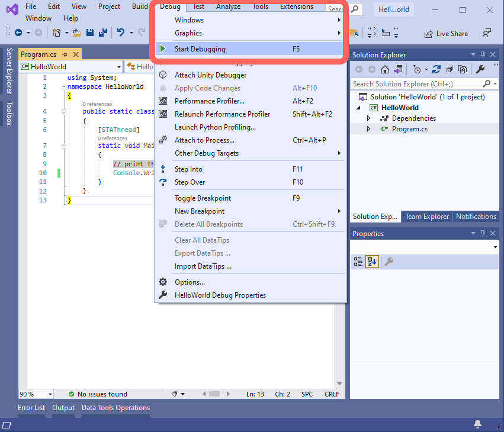Image resolution: width=504 pixels, height=432 pixels.
Task: Click the Save All double-floppy icon
Action: pyautogui.click(x=103, y=33)
